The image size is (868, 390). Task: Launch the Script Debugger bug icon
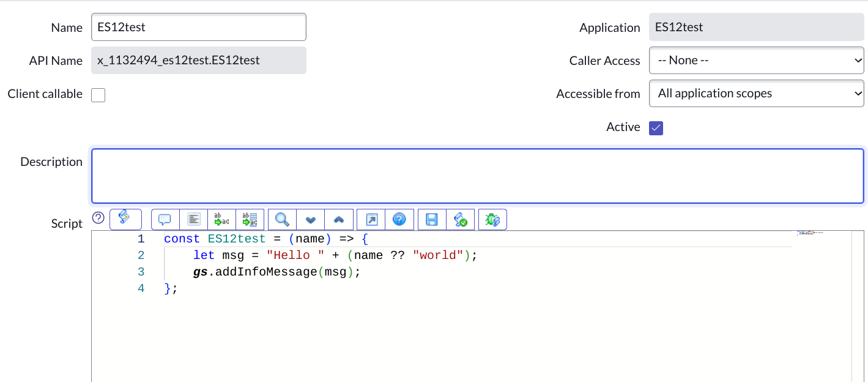492,219
